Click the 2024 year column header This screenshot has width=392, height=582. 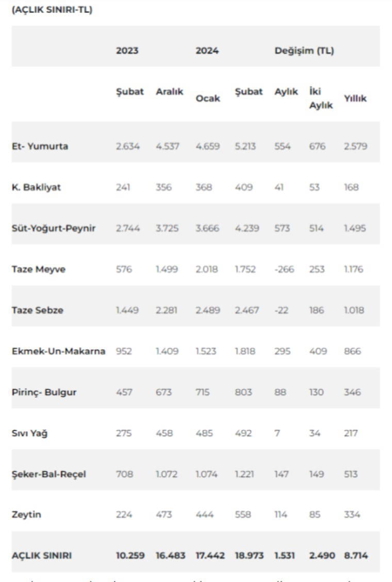(x=207, y=51)
